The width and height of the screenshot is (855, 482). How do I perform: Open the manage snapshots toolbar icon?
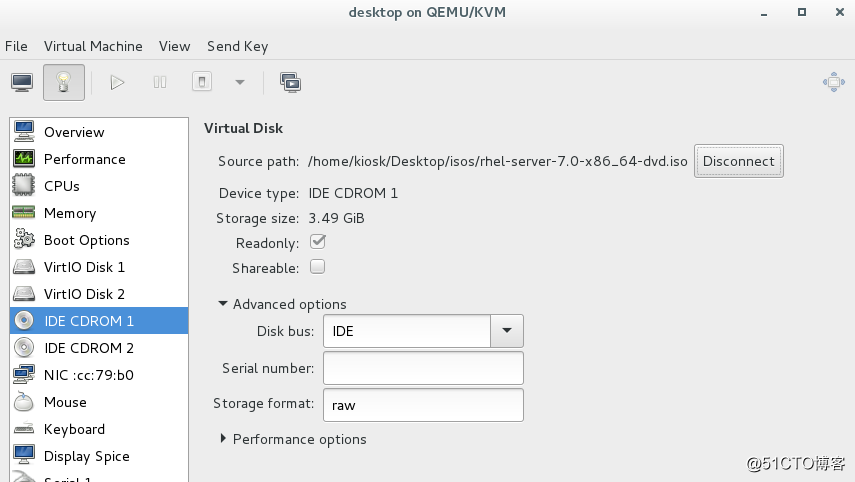290,82
